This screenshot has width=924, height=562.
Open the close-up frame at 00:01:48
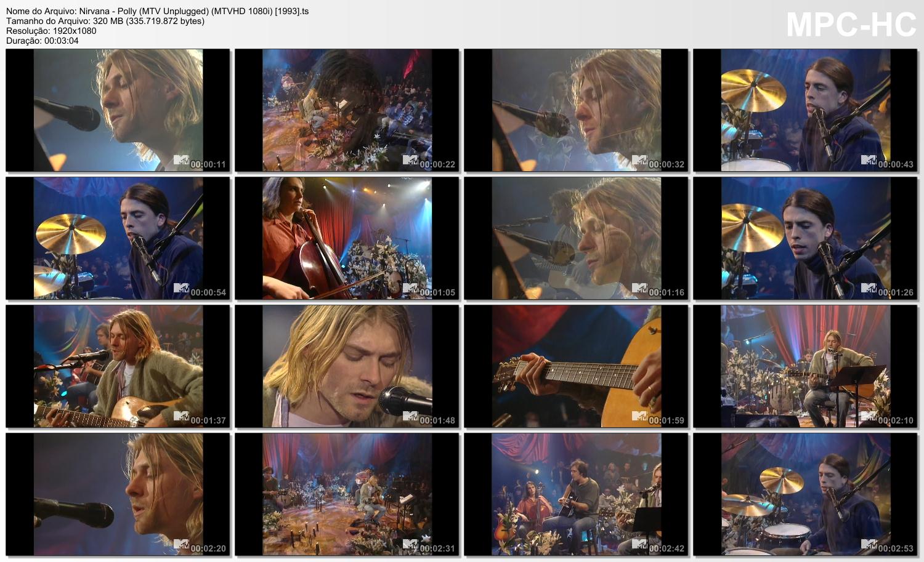pos(347,366)
